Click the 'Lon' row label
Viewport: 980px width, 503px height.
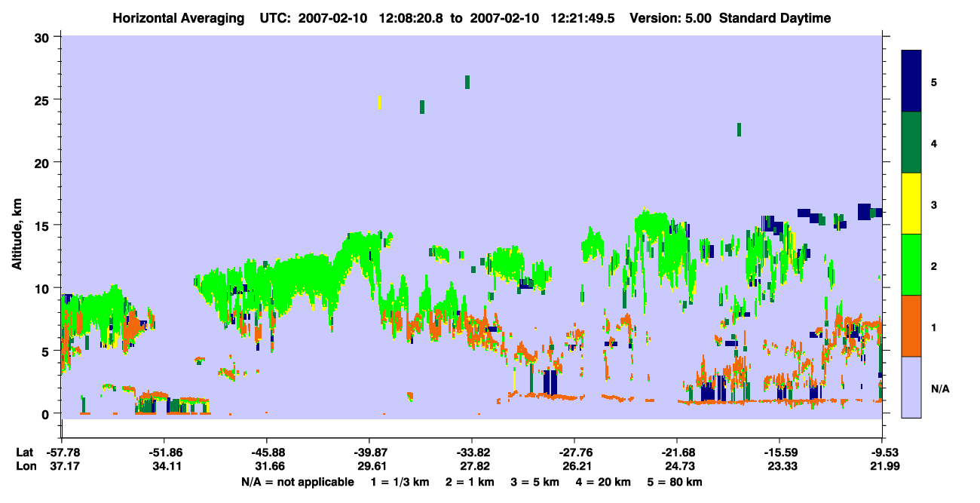[x=25, y=467]
